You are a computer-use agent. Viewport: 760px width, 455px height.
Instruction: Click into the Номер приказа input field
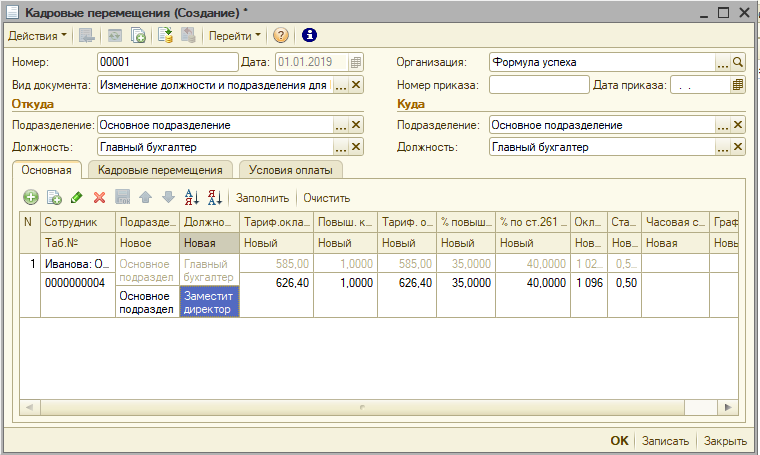click(x=538, y=85)
